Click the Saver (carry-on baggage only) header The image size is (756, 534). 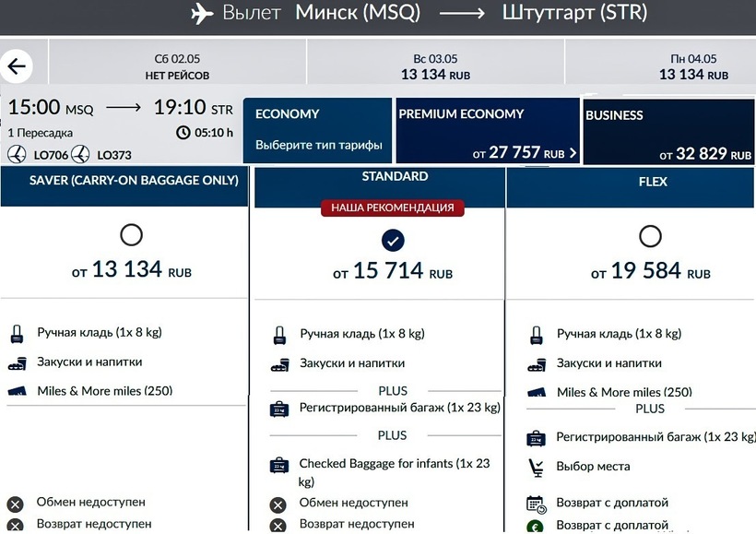pos(124,186)
